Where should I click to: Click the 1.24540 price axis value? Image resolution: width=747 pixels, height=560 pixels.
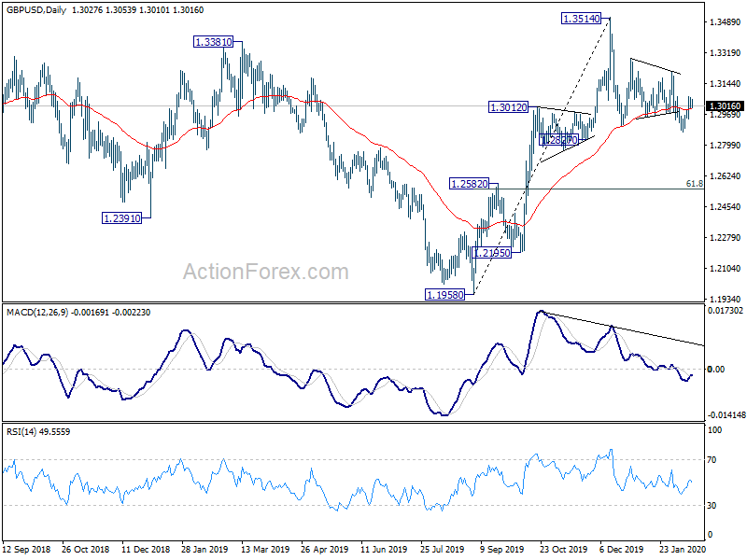[726, 206]
